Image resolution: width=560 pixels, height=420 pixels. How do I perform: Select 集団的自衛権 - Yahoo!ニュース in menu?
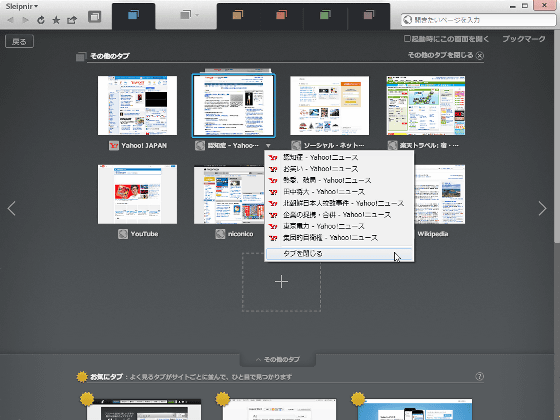pyautogui.click(x=339, y=238)
